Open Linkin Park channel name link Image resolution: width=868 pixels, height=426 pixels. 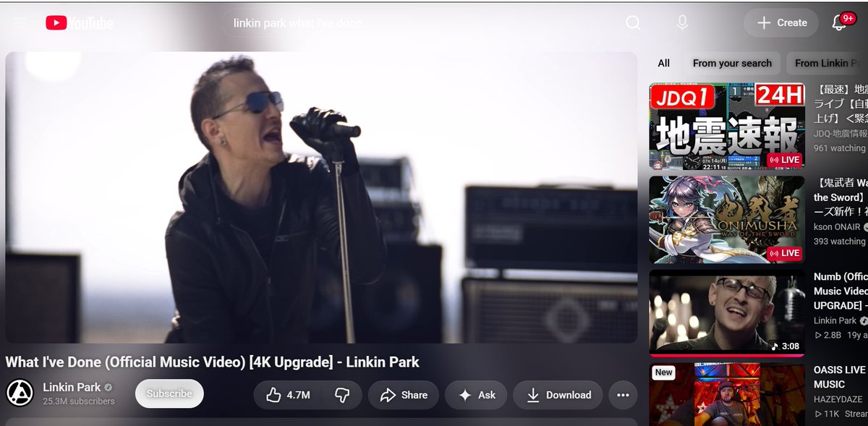72,387
